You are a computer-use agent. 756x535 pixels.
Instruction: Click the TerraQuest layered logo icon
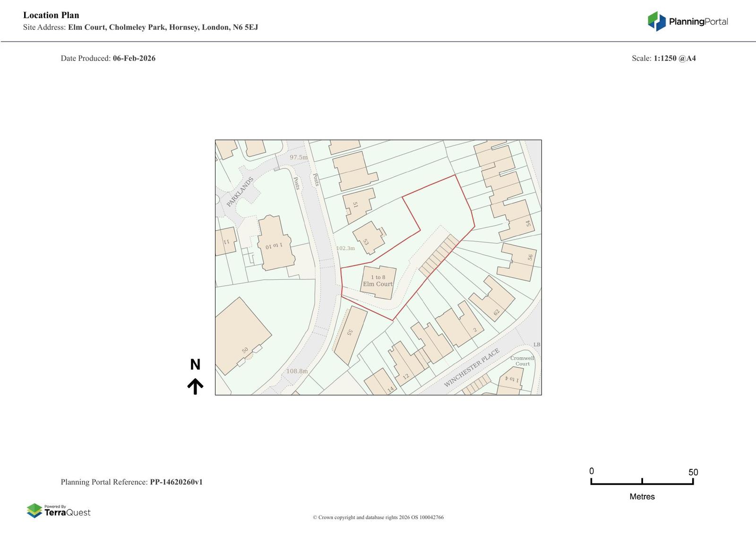(34, 510)
